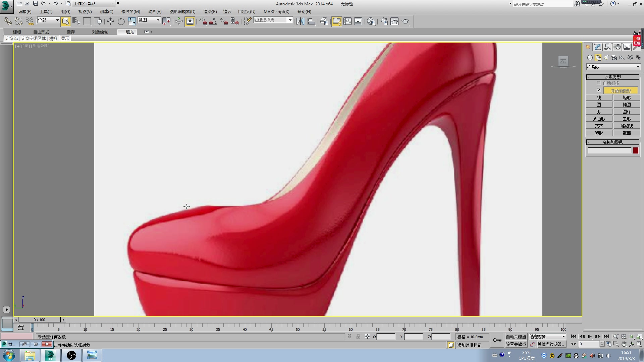Image resolution: width=644 pixels, height=362 pixels.
Task: Click the Select by Name icon
Action: point(76,21)
